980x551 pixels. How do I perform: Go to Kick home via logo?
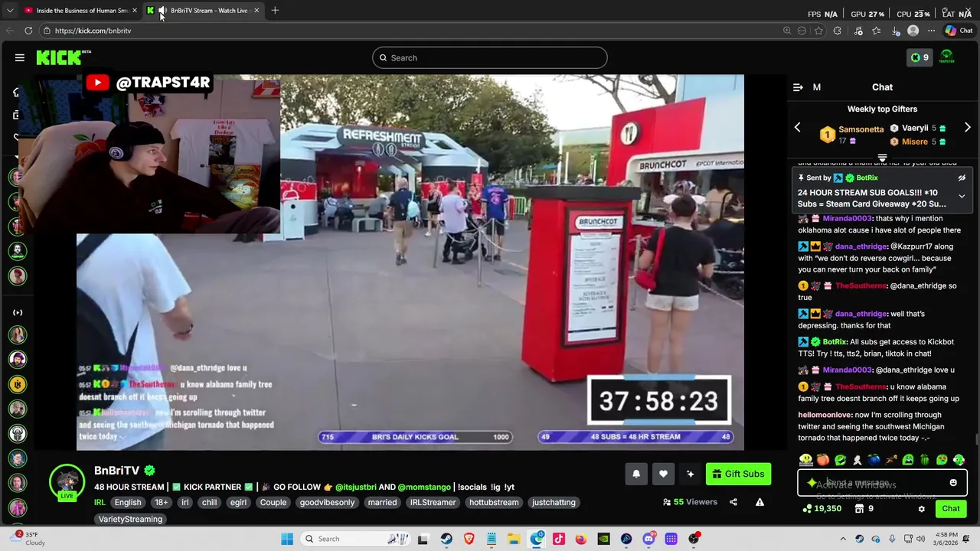(x=64, y=57)
